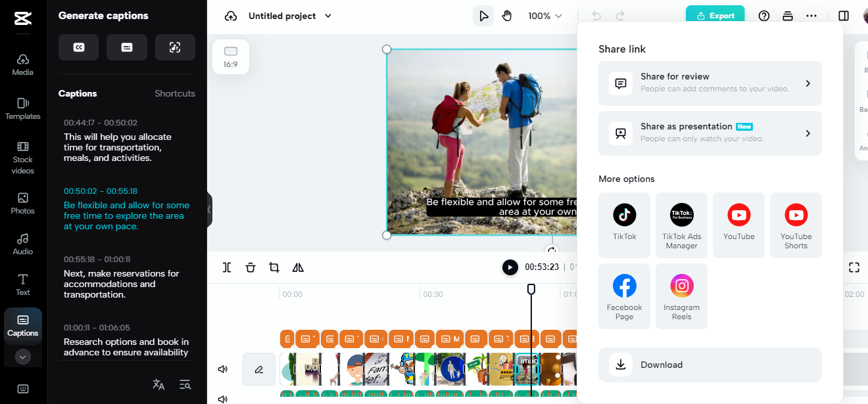Open the 100% zoom level dropdown

[x=545, y=16]
